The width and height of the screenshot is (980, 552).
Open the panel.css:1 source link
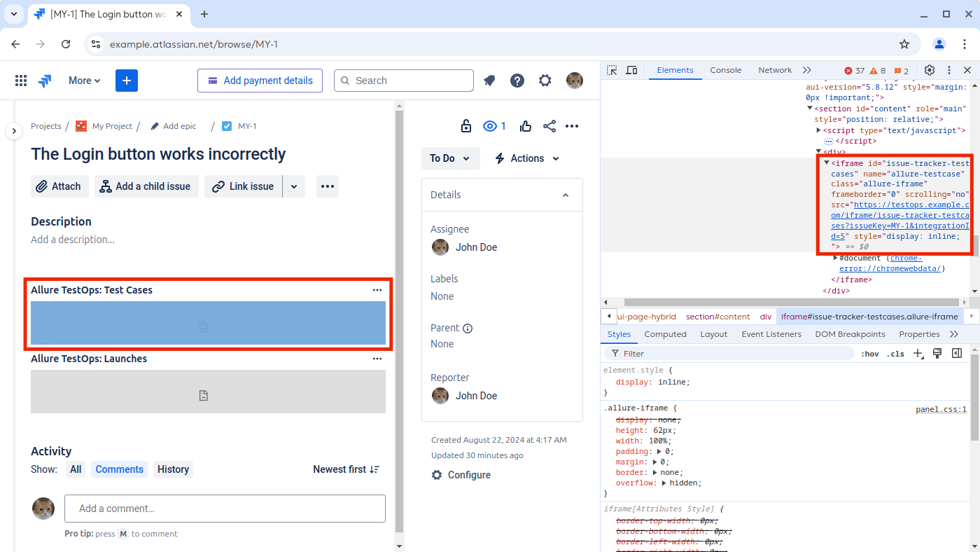click(941, 409)
